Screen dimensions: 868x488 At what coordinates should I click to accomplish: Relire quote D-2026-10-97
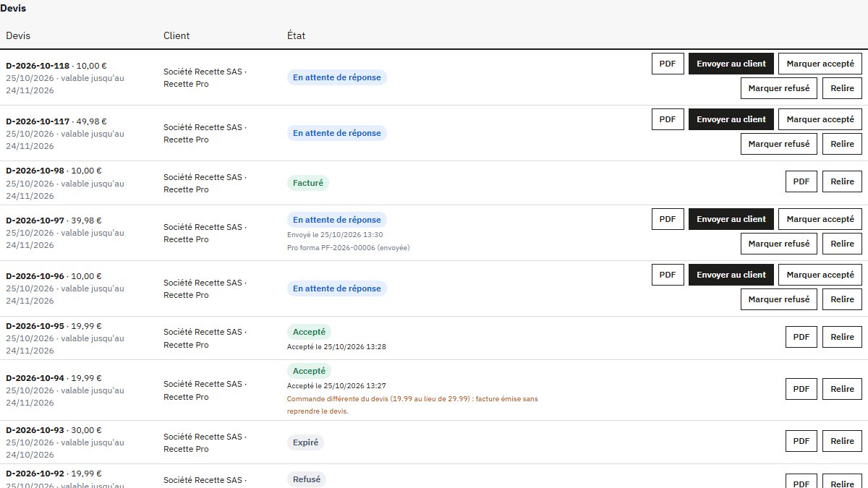pos(842,244)
